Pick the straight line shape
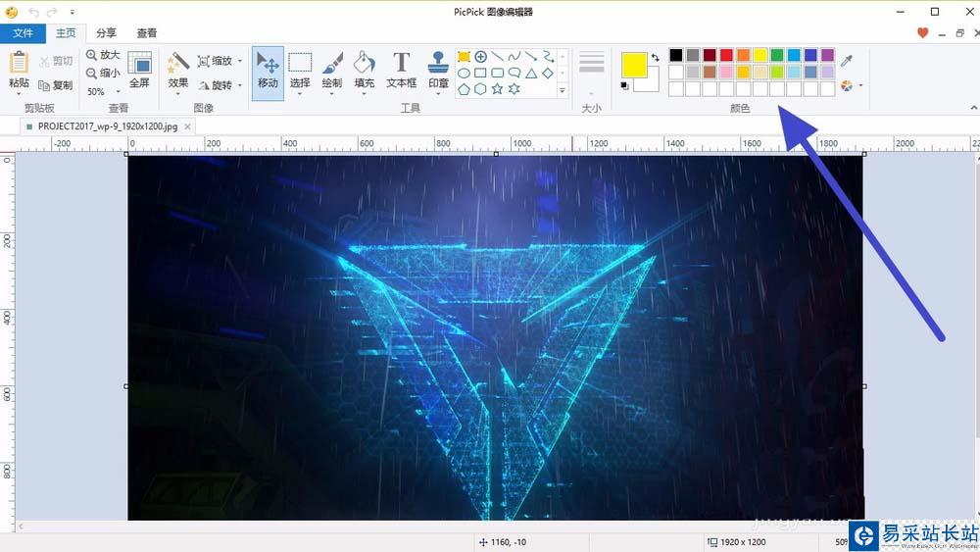The image size is (980, 552). [x=498, y=57]
